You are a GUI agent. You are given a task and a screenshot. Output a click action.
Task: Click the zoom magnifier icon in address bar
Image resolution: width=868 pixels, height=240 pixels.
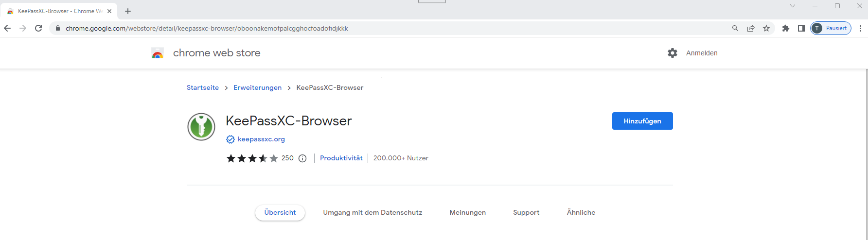(735, 28)
